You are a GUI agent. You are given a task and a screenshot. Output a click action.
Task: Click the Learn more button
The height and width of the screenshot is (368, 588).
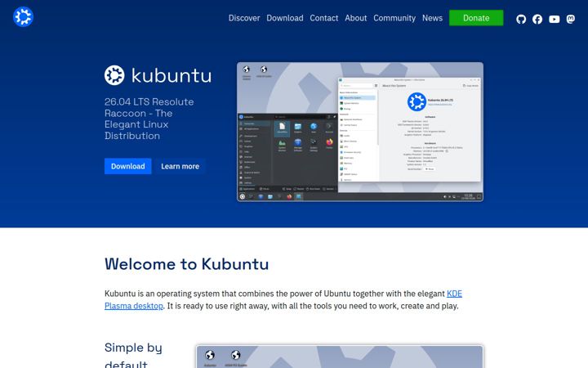(180, 166)
